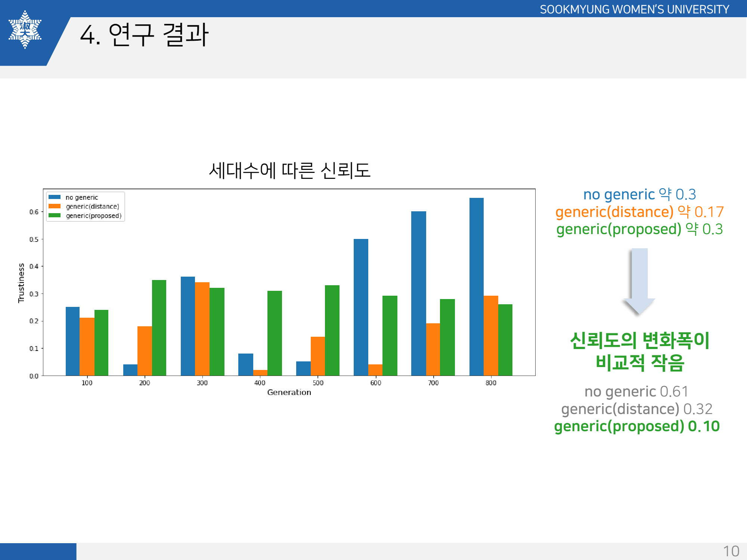Viewport: 747px width, 560px height.
Task: Expand the Generation axis label
Action: click(x=288, y=392)
